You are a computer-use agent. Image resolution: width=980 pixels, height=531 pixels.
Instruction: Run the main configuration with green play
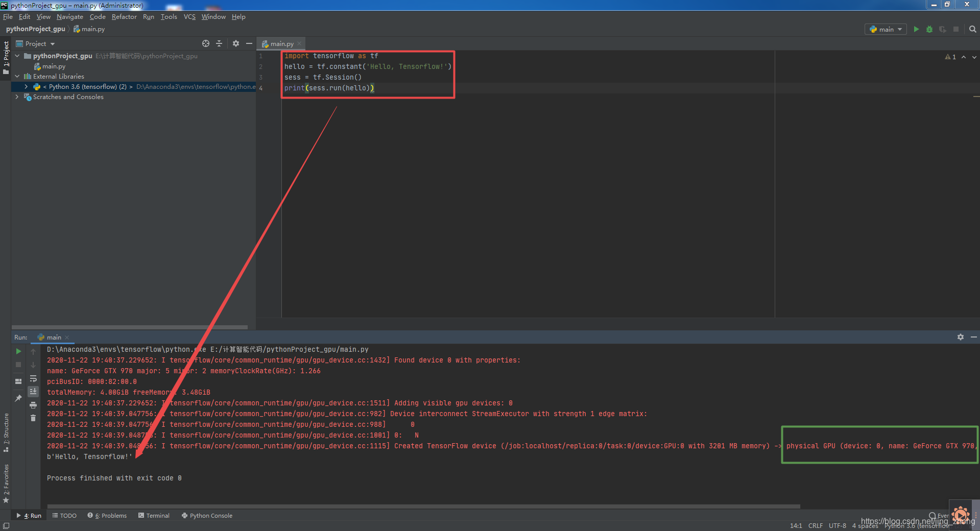(916, 30)
